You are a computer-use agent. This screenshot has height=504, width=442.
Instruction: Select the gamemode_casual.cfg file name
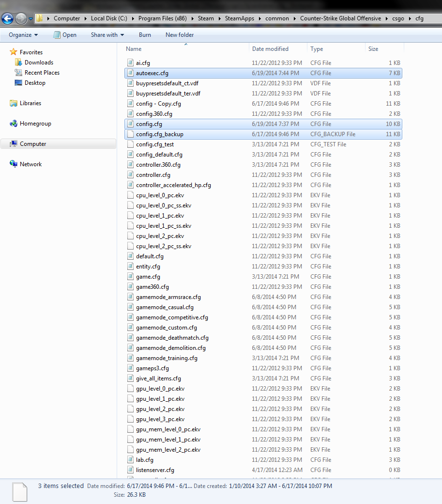(165, 307)
